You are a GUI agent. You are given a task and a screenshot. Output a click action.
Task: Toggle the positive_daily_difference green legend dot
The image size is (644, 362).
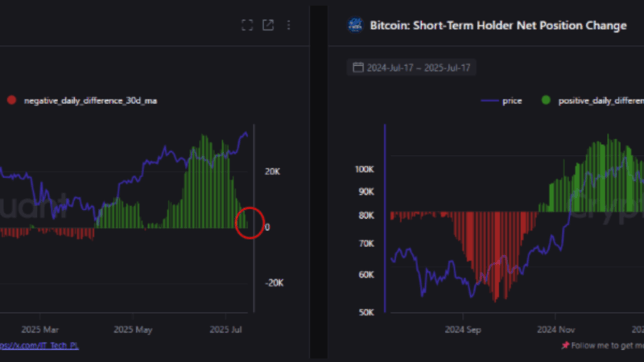click(546, 100)
